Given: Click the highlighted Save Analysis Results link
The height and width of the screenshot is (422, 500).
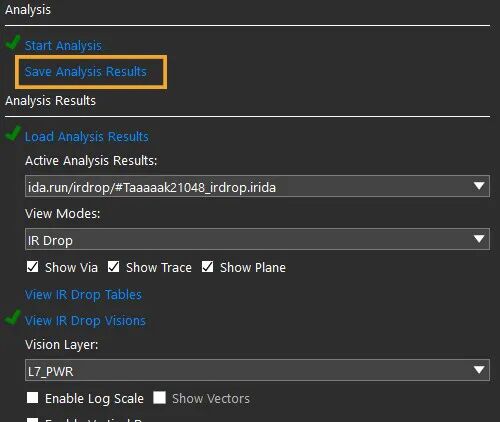Looking at the screenshot, I should click(x=86, y=72).
